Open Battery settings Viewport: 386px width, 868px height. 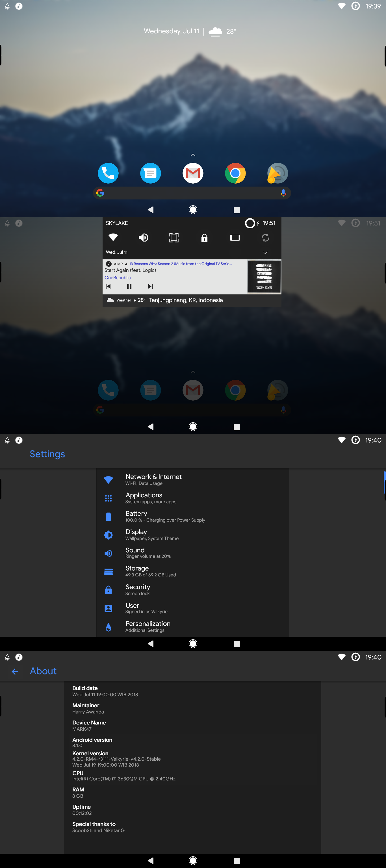click(x=193, y=516)
